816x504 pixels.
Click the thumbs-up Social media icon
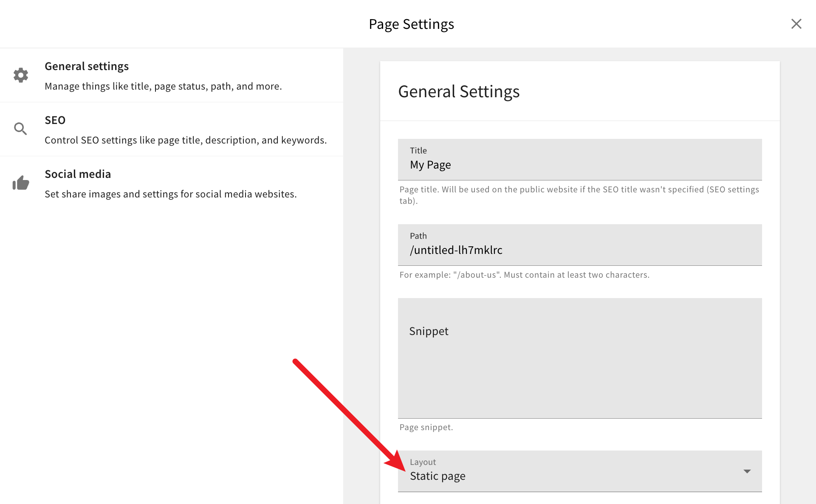[x=20, y=183]
